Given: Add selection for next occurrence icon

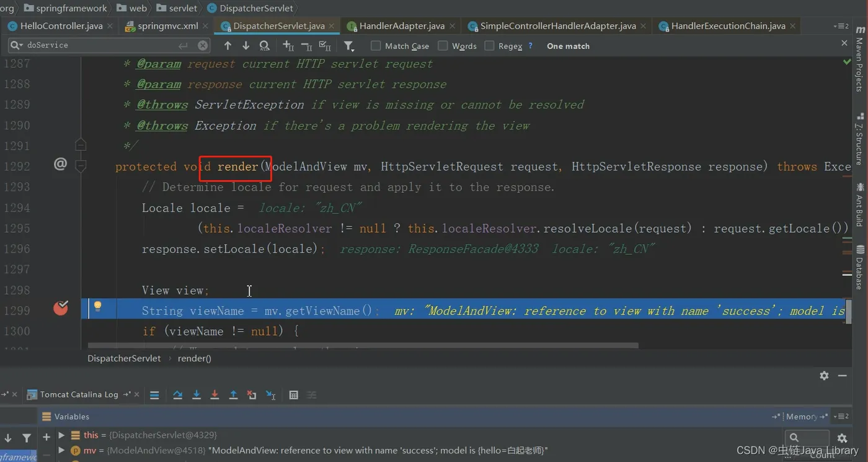Looking at the screenshot, I should pyautogui.click(x=288, y=45).
